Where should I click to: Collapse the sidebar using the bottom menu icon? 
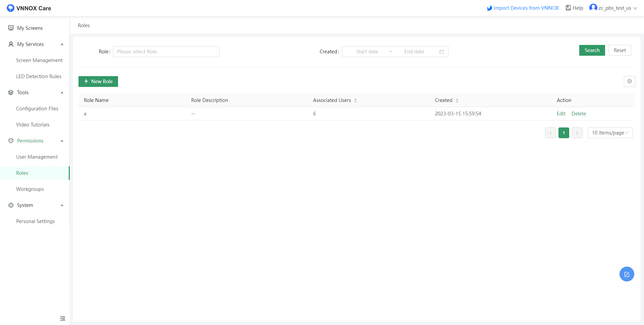coord(63,318)
